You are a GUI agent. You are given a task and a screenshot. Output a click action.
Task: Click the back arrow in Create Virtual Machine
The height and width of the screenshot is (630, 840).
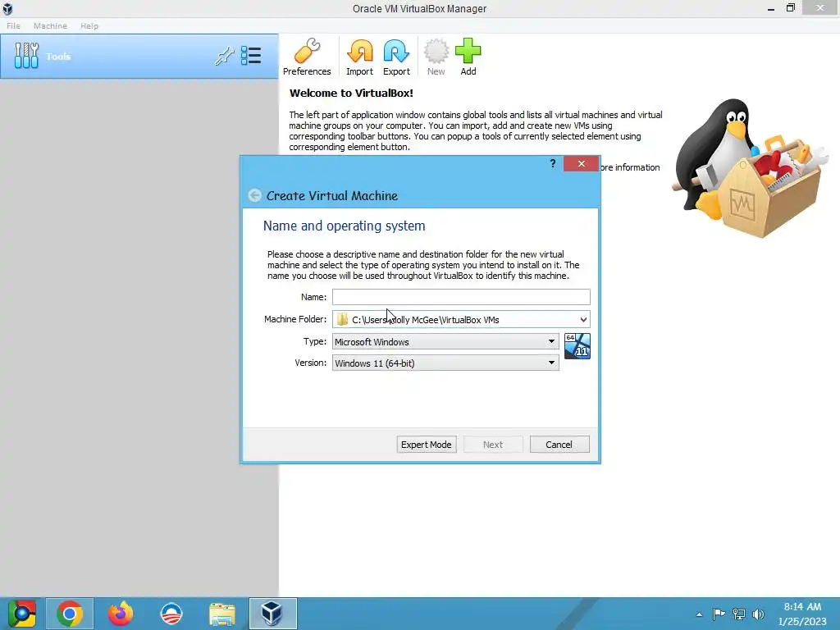(255, 195)
